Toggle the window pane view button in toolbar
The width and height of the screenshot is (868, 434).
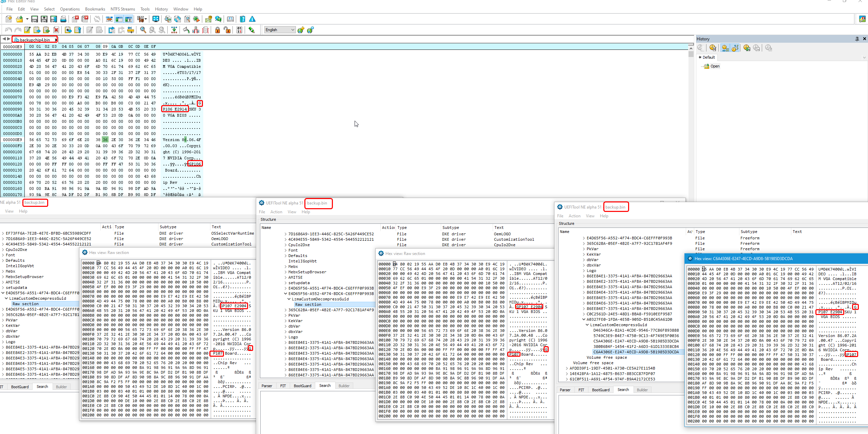(x=119, y=19)
